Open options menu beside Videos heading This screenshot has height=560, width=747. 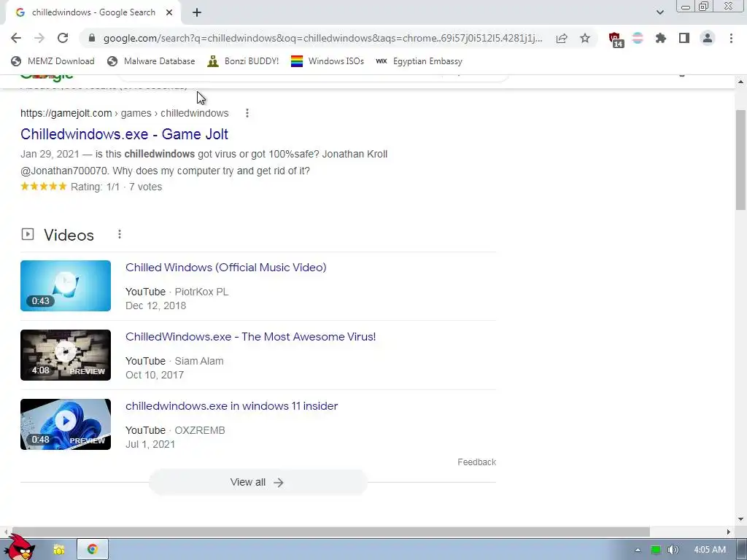(x=120, y=234)
